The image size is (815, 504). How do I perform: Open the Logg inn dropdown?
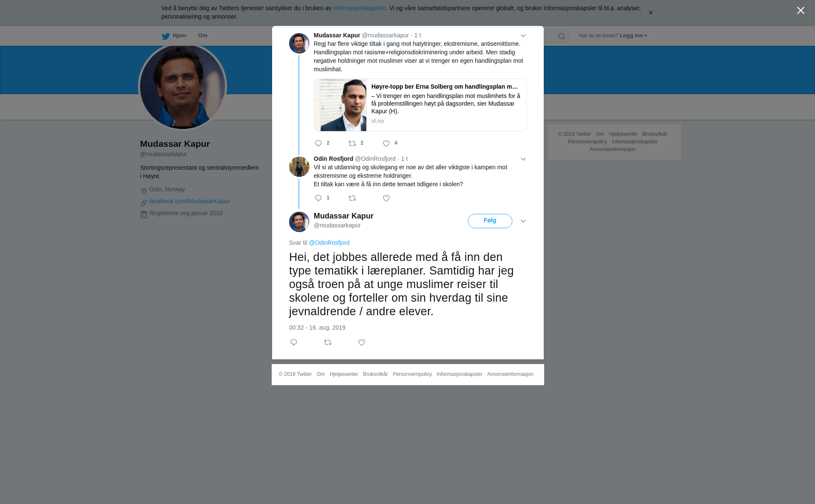pyautogui.click(x=633, y=36)
